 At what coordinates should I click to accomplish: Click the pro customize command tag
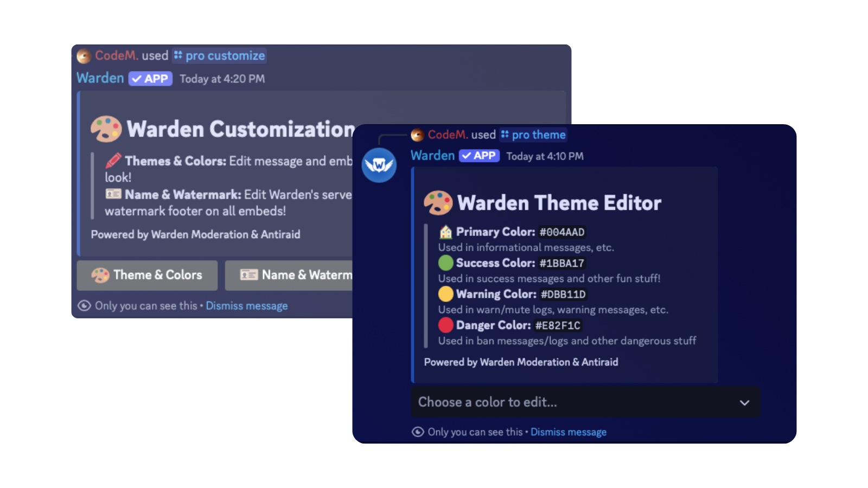click(220, 56)
